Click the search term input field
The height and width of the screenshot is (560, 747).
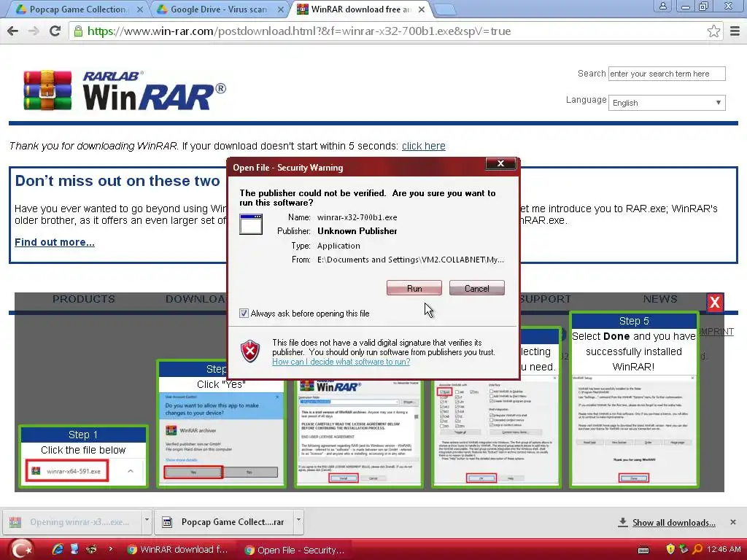pos(667,74)
